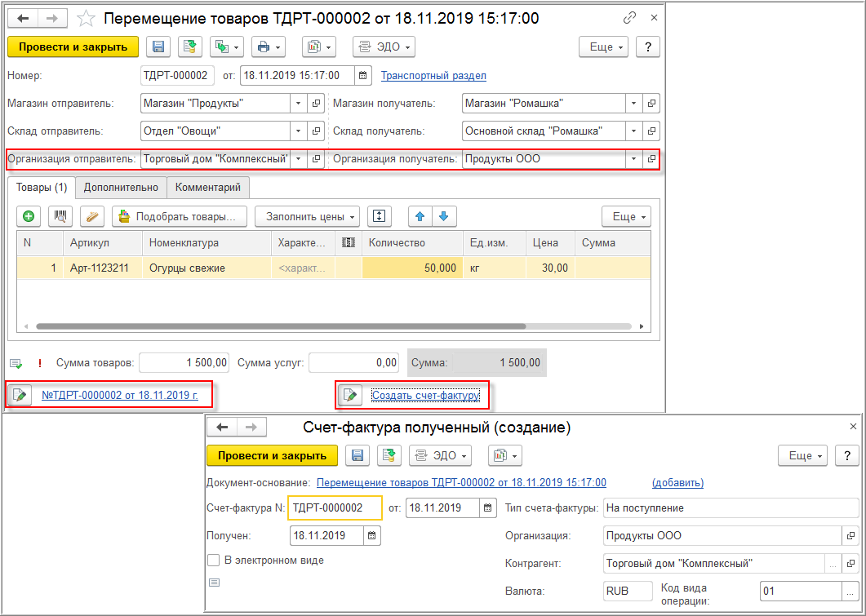Open document-basis link Перемещение товаров ТДРТ-000002
Image resolution: width=866 pixels, height=616 pixels.
coord(462,483)
